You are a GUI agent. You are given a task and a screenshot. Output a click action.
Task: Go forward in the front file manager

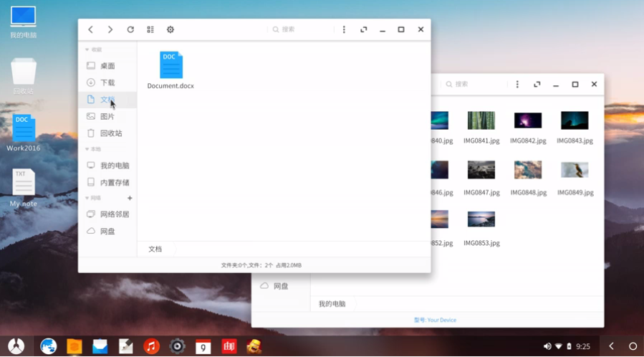[110, 29]
